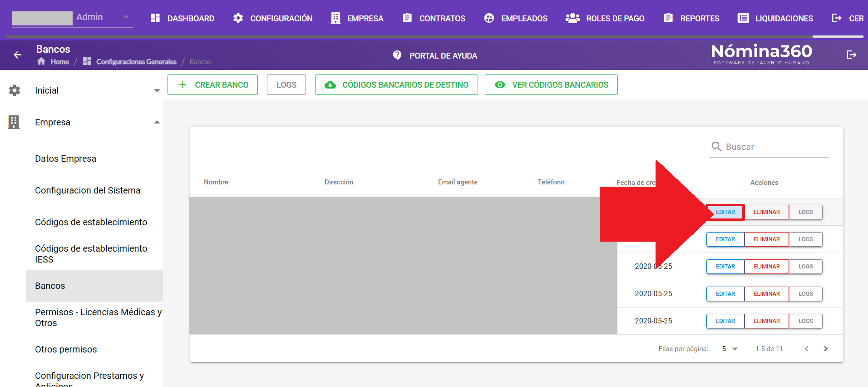Open the EMPLEADOS menu
This screenshot has height=387, width=868.
point(516,18)
